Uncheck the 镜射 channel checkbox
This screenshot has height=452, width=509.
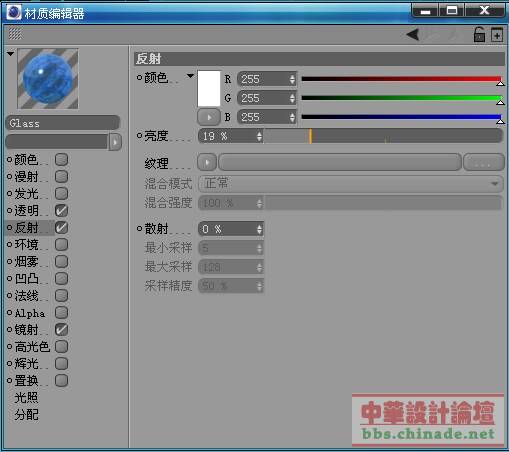tap(61, 329)
